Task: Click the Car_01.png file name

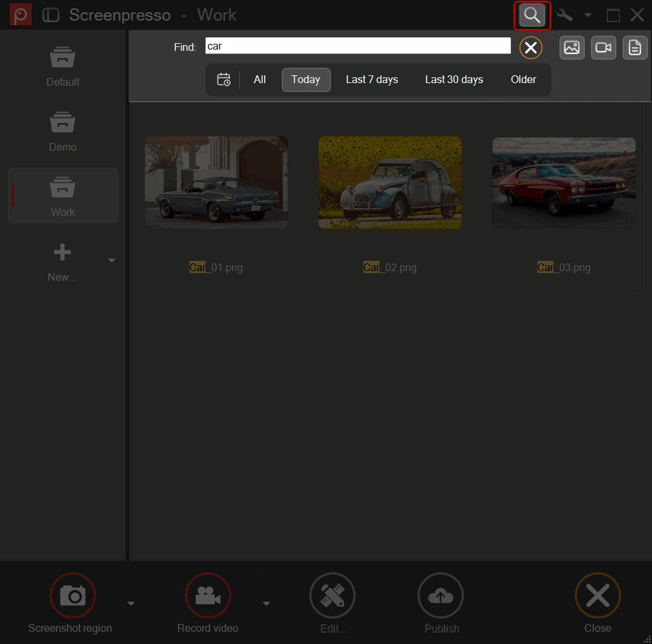Action: 216,267
